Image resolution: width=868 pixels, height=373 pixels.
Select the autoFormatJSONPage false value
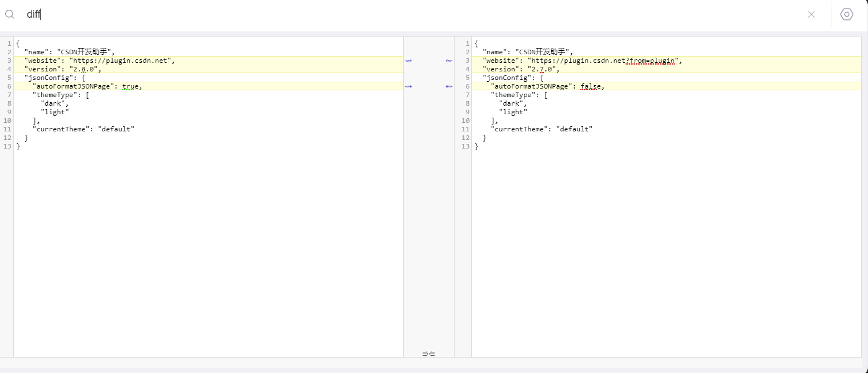click(x=592, y=86)
